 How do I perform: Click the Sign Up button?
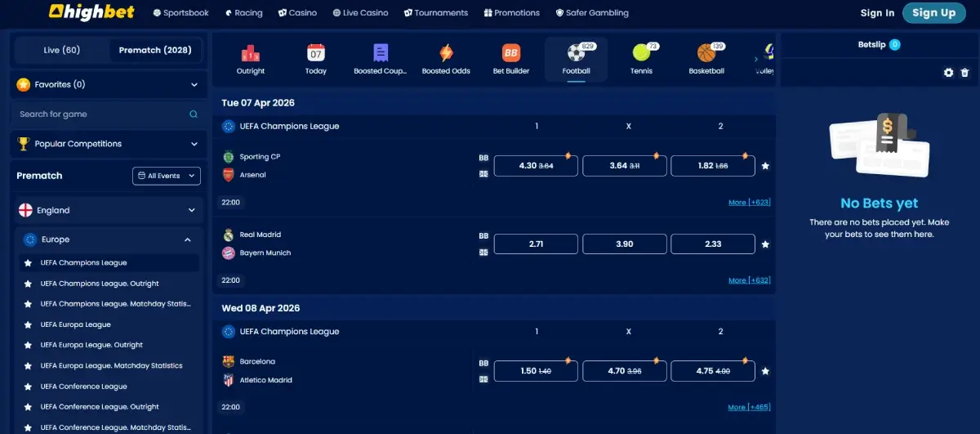[933, 12]
